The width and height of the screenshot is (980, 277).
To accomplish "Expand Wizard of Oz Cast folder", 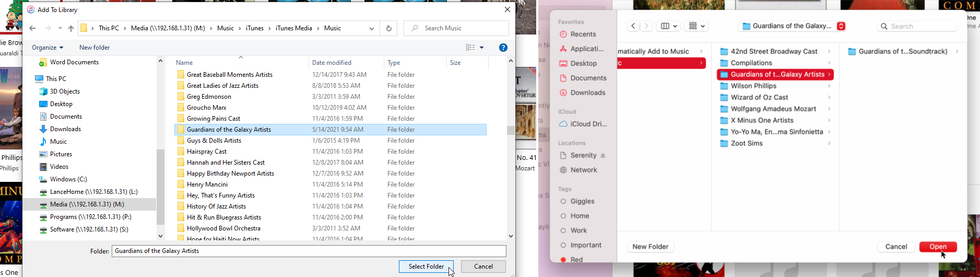I will pyautogui.click(x=829, y=98).
